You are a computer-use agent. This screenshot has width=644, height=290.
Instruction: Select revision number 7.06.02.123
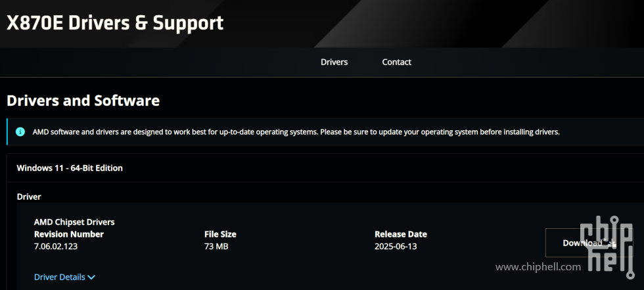[56, 247]
